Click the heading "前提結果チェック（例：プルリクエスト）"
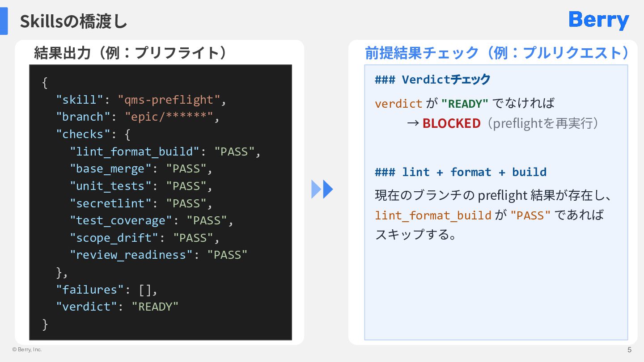The width and height of the screenshot is (644, 362). pyautogui.click(x=498, y=53)
